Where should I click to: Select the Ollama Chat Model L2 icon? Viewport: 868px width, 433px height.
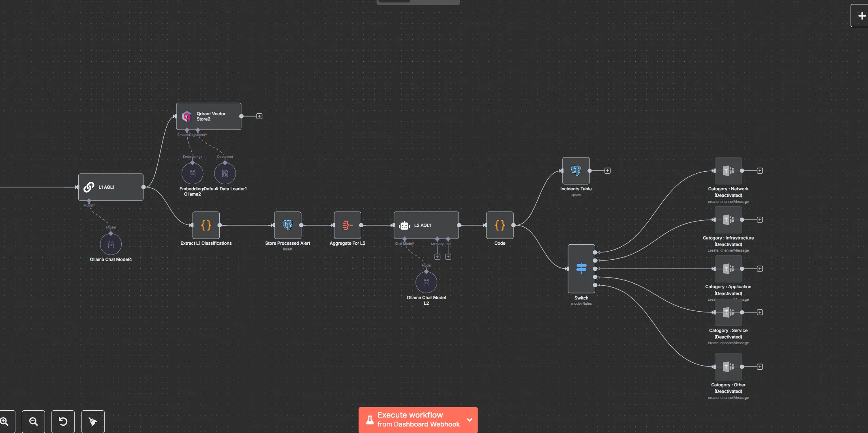(426, 282)
